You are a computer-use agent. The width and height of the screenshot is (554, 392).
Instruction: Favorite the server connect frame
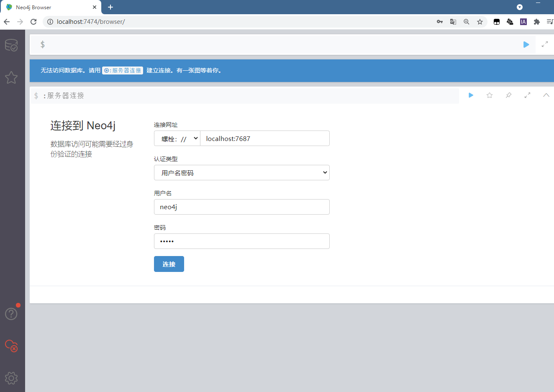click(x=490, y=95)
